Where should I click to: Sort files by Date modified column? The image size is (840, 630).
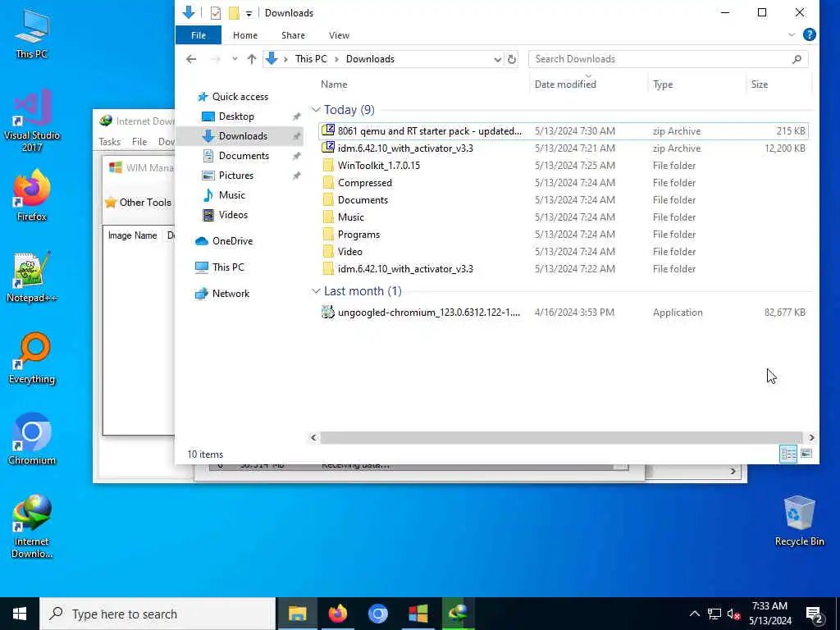[564, 84]
